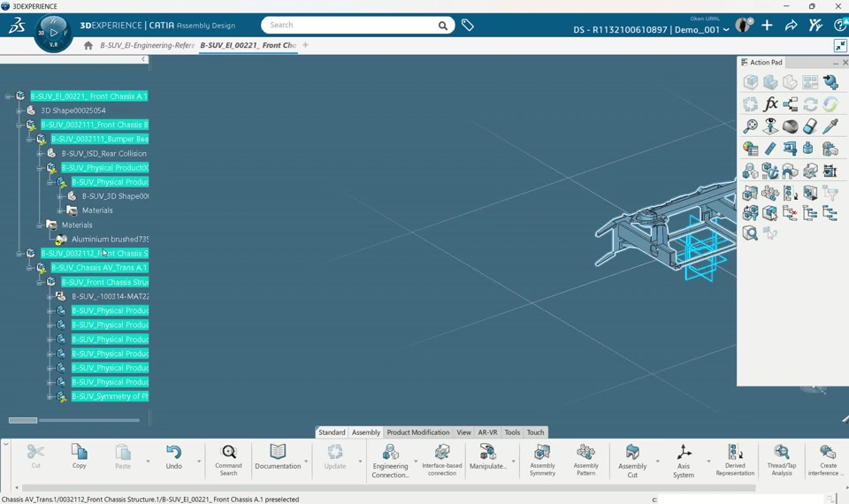
Task: Expand the 3D Shape00025054 node
Action: tap(19, 111)
